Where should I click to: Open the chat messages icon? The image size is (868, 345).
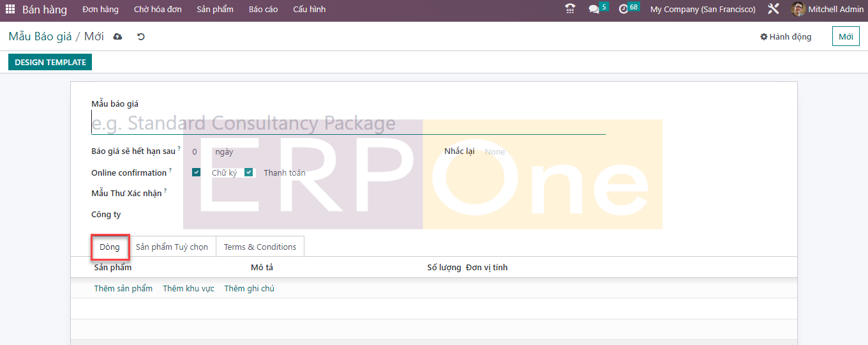pos(594,10)
